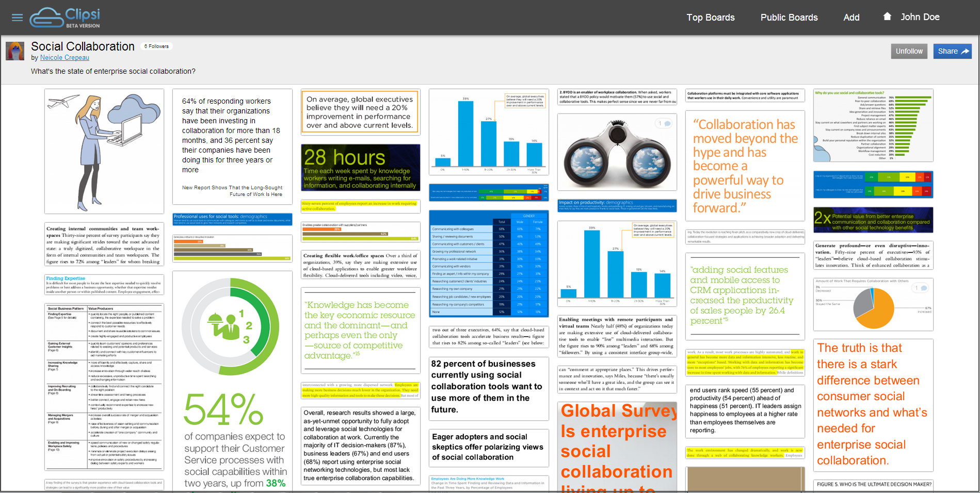Open the '20% improvement in performance' text card
The width and height of the screenshot is (980, 493).
[360, 112]
